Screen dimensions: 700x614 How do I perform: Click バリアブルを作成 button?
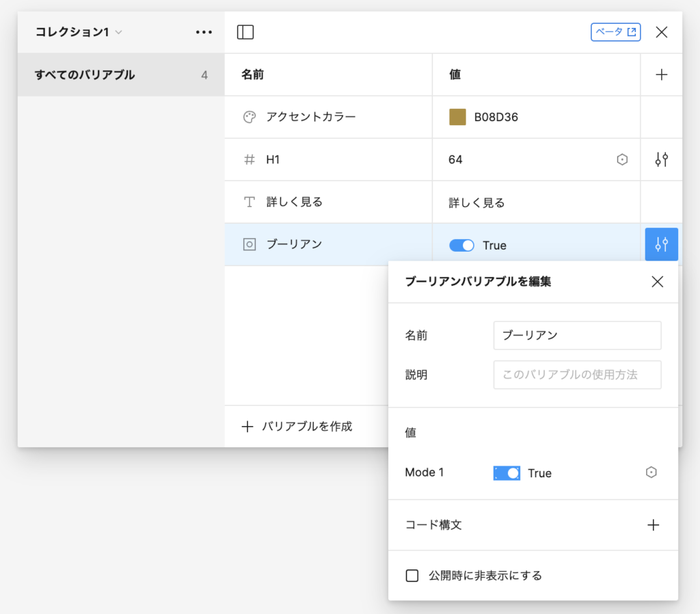point(297,427)
